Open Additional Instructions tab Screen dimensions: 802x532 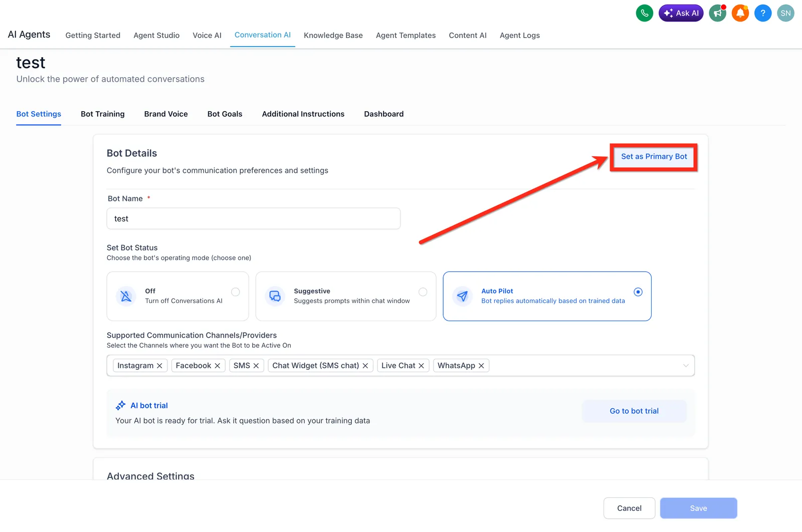point(303,114)
